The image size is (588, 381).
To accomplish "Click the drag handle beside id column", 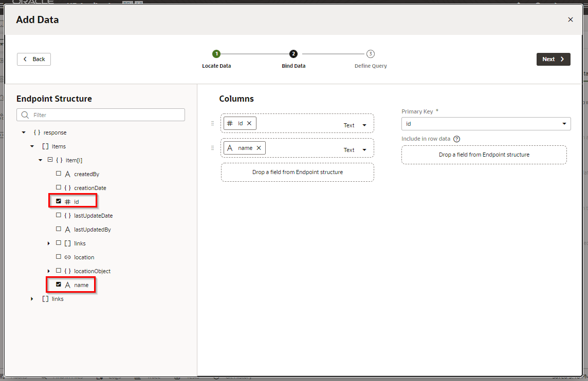I will 212,123.
